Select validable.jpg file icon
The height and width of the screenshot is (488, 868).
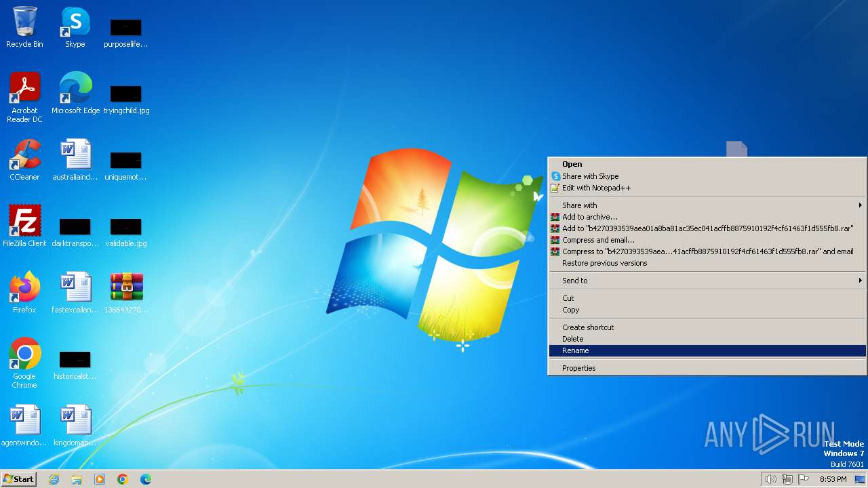[126, 232]
